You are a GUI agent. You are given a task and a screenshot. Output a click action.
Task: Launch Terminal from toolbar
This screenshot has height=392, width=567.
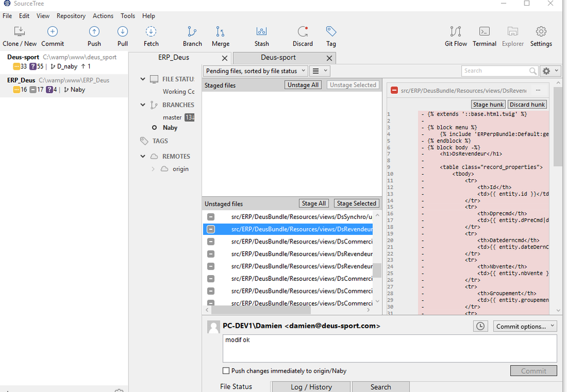pyautogui.click(x=484, y=36)
